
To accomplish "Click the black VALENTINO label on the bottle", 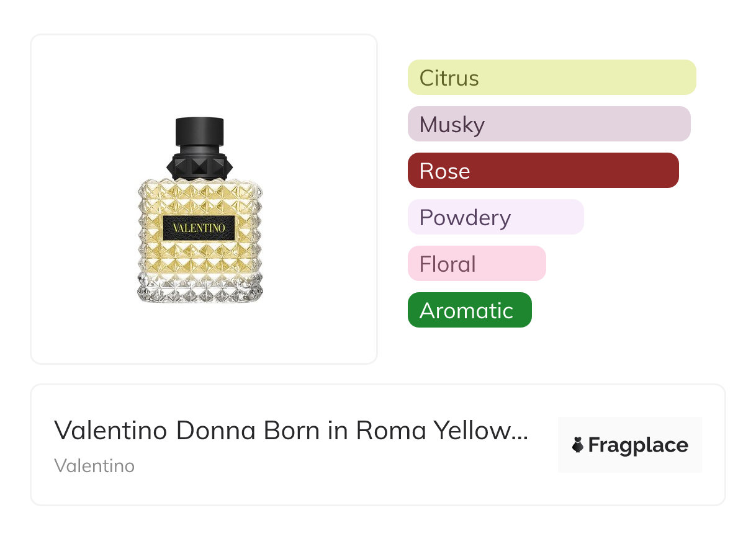I will click(x=199, y=228).
